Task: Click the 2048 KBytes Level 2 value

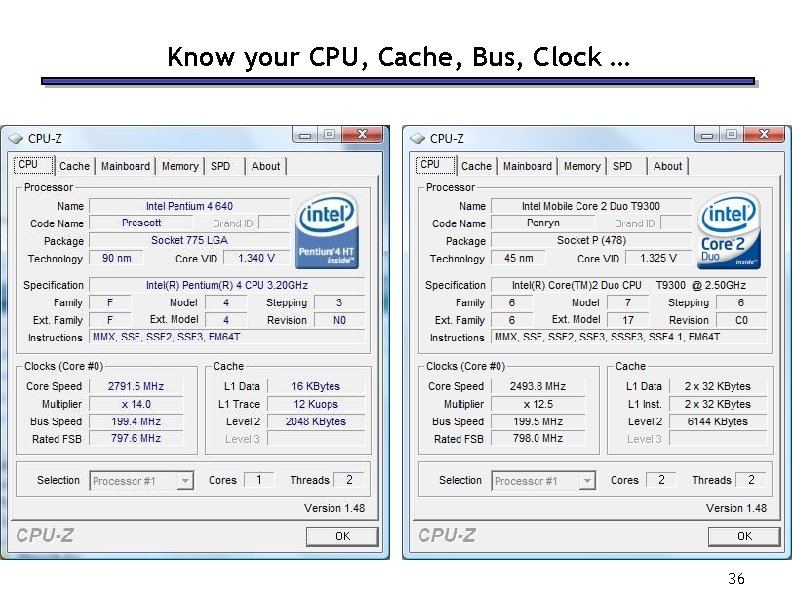Action: pyautogui.click(x=316, y=421)
